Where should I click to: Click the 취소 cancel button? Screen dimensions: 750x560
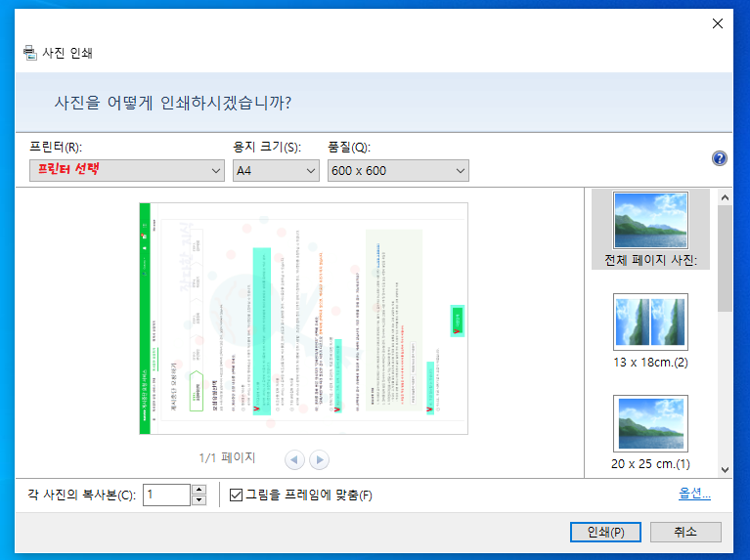[685, 532]
